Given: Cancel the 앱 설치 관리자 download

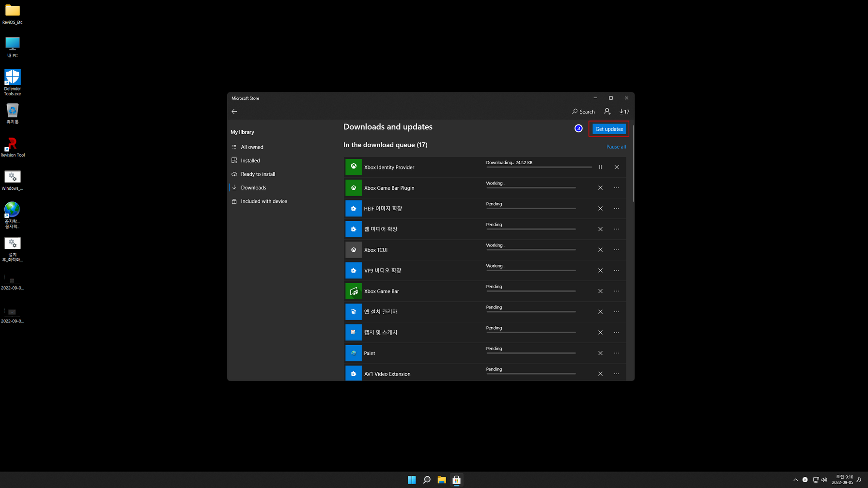Looking at the screenshot, I should [x=600, y=312].
